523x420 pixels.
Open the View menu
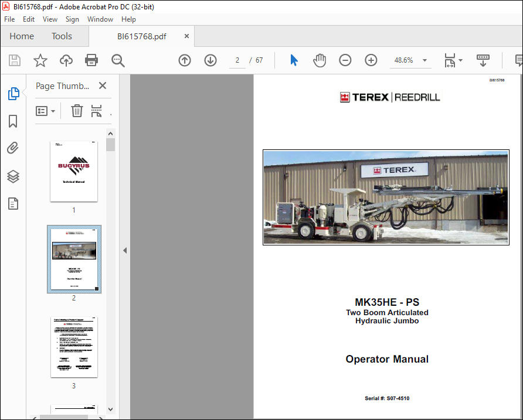pyautogui.click(x=50, y=19)
